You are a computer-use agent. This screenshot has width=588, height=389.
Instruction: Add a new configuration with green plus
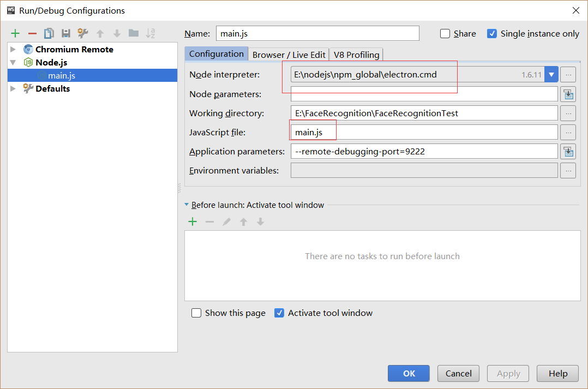15,33
